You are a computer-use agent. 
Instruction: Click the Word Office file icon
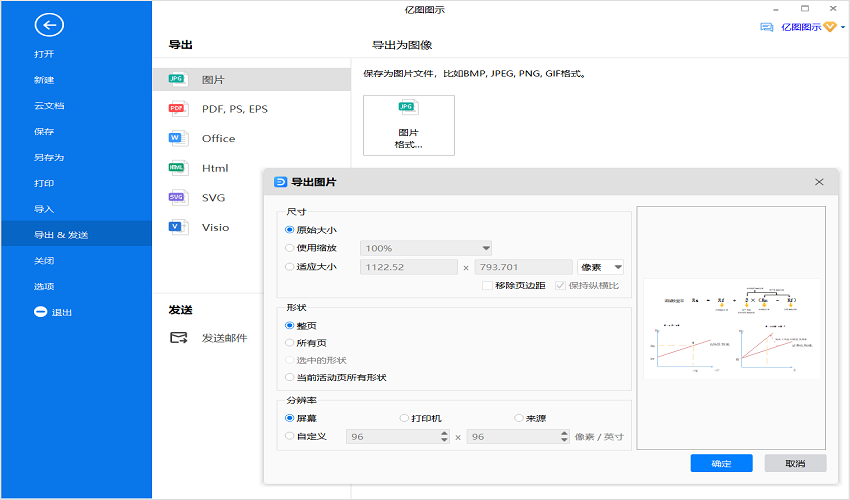[x=177, y=138]
